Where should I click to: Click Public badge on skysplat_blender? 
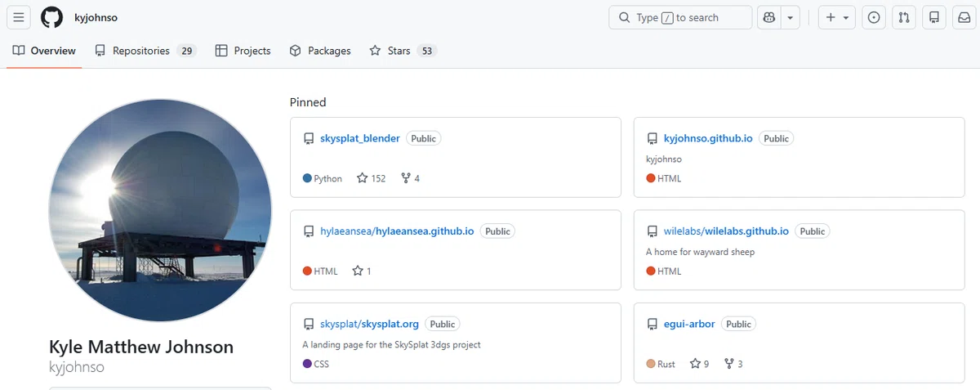point(423,138)
